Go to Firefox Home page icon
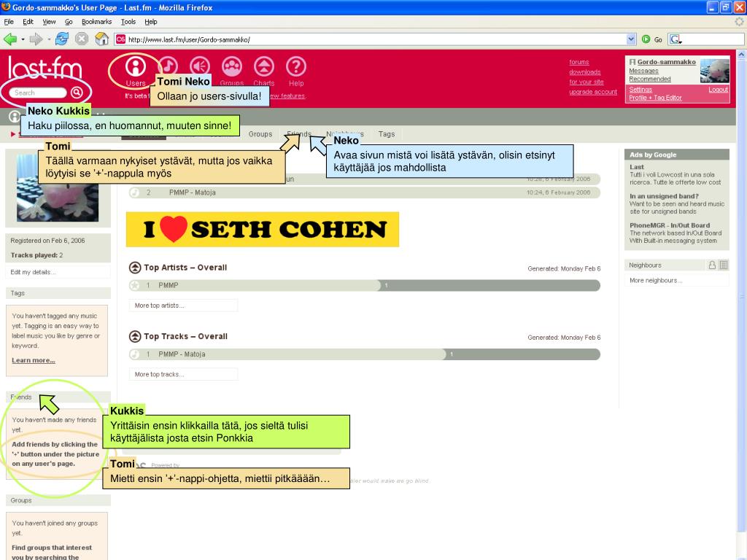 pos(102,39)
